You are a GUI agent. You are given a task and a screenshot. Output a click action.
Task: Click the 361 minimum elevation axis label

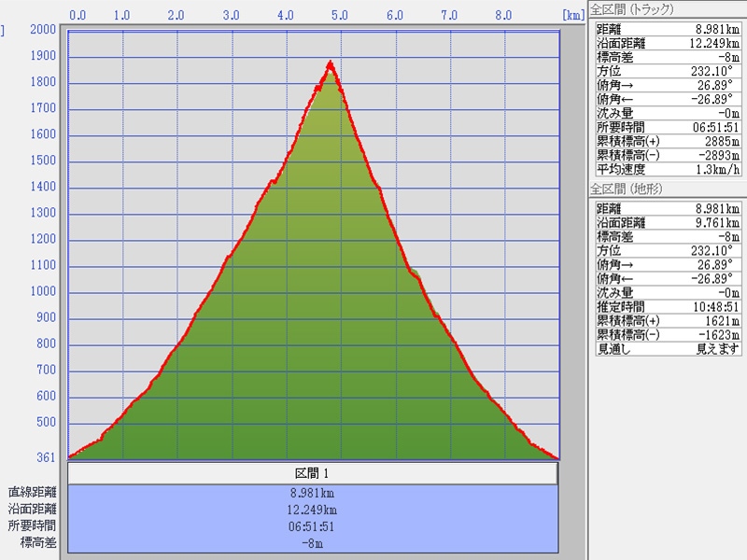click(45, 457)
